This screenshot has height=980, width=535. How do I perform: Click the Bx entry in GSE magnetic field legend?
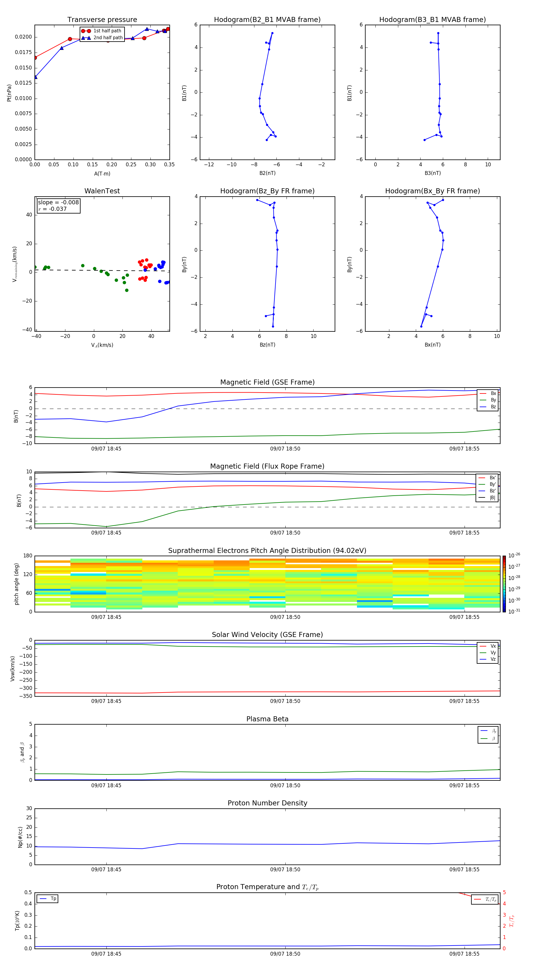(488, 393)
